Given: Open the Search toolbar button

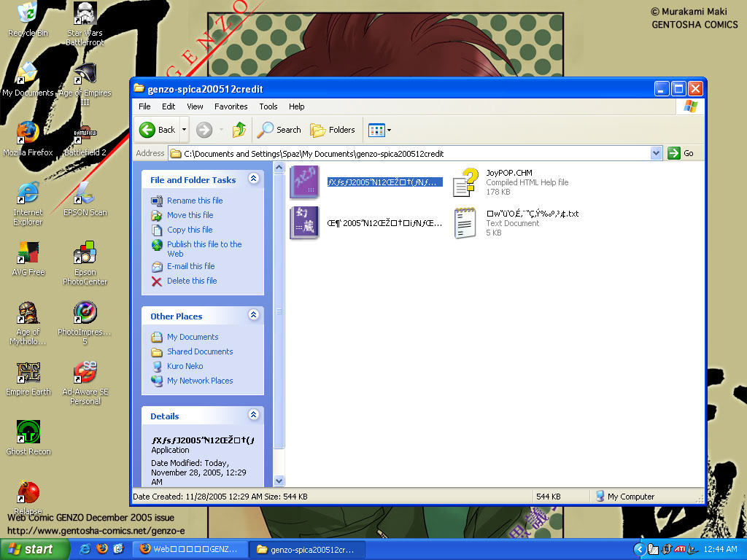Looking at the screenshot, I should coord(279,130).
